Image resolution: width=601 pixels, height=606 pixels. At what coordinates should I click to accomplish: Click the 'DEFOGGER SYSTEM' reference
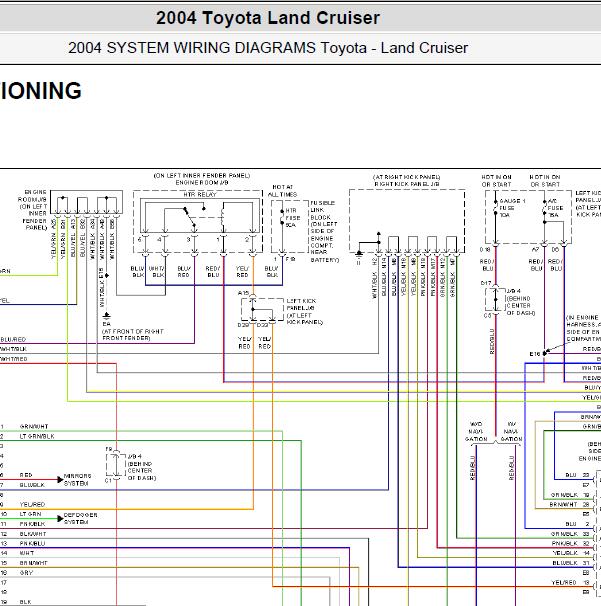pos(80,518)
